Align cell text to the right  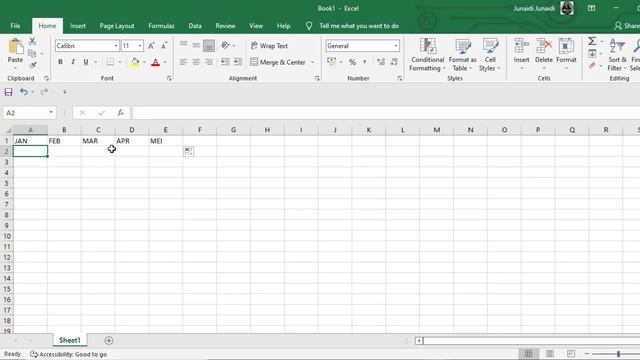[x=209, y=62]
